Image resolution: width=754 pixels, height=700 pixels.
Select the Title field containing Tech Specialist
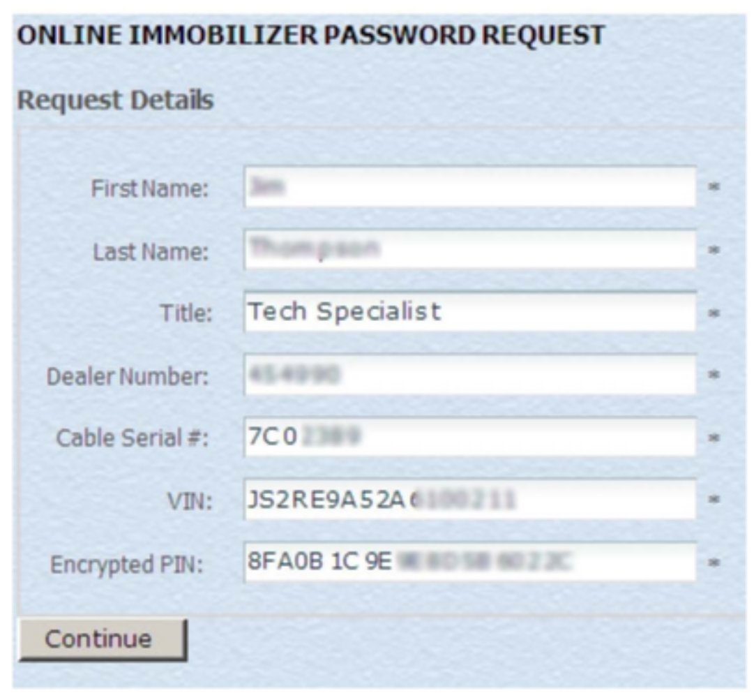tap(469, 311)
